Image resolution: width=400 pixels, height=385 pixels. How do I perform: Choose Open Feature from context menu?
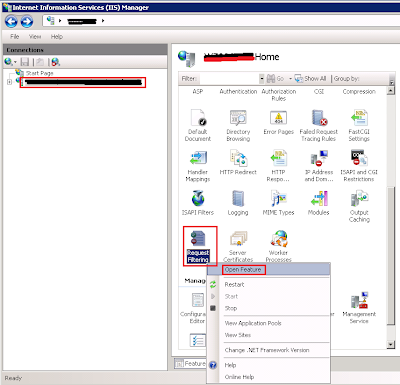pos(243,269)
